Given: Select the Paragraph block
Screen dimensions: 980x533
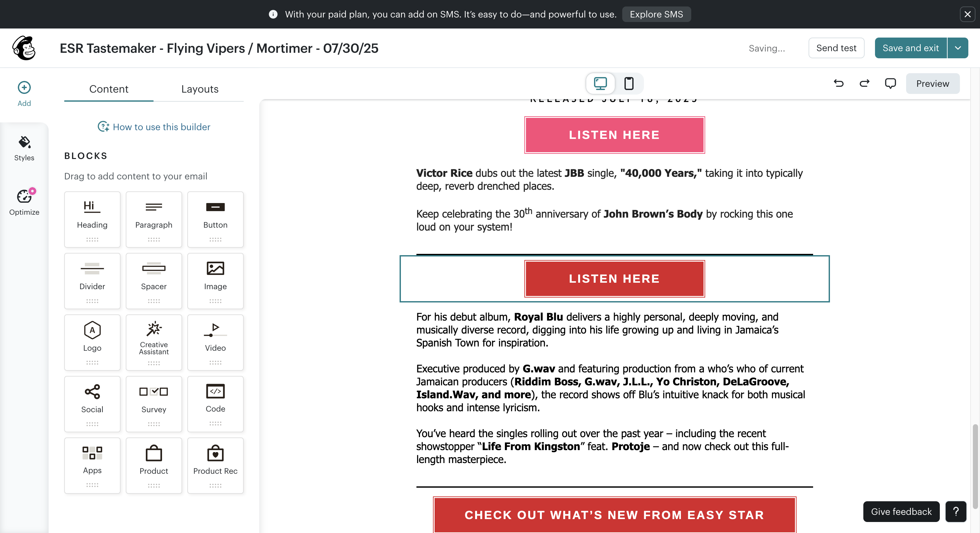Looking at the screenshot, I should (154, 219).
